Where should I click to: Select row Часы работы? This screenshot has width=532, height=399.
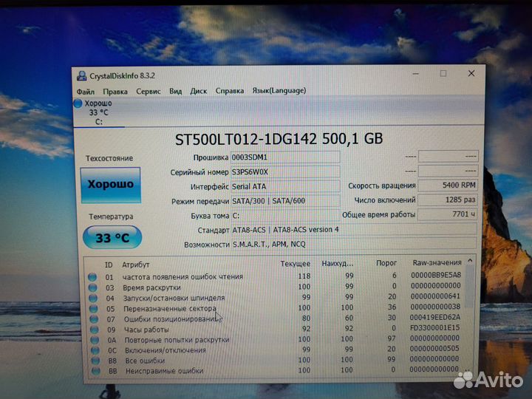275,329
